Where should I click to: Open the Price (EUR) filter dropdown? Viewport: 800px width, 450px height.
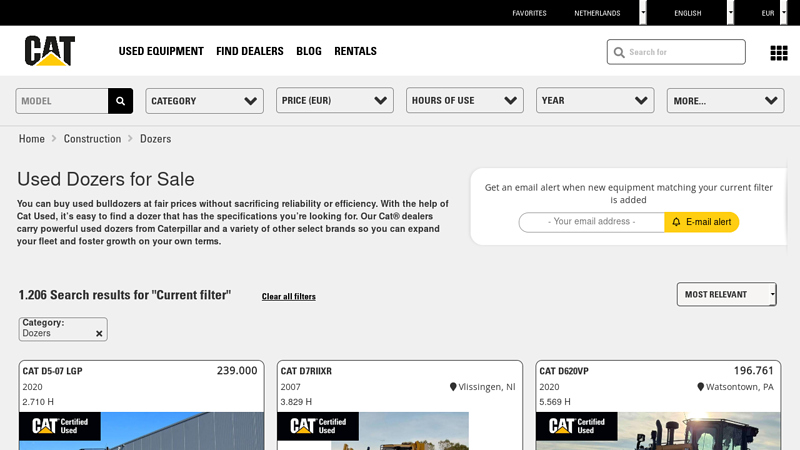pyautogui.click(x=334, y=101)
